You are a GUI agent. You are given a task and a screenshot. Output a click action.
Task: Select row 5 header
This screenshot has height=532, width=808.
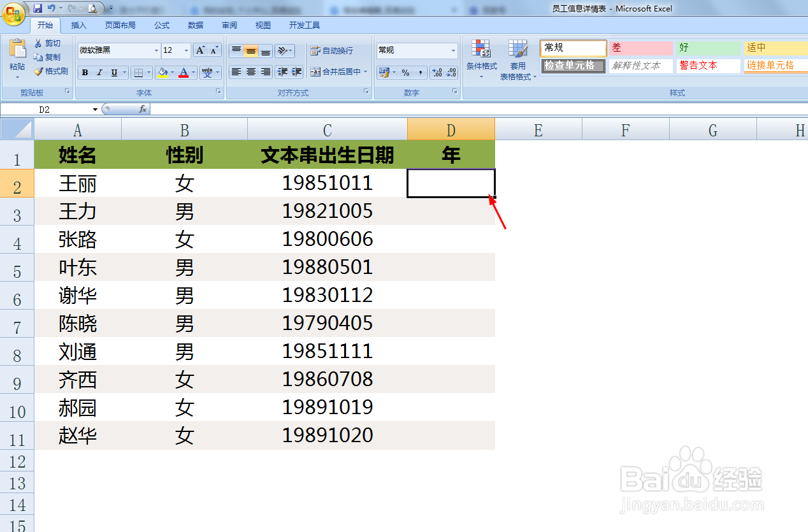click(x=17, y=267)
